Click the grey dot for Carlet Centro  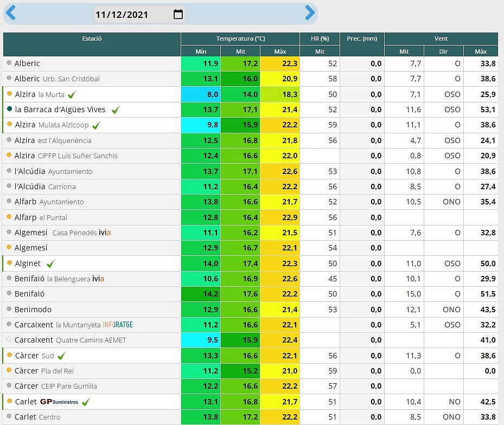click(9, 416)
